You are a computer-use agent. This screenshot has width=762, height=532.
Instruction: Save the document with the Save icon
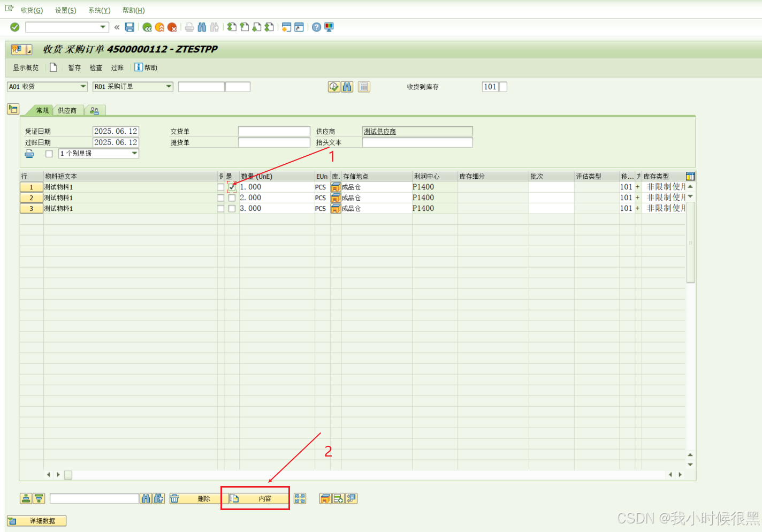tap(129, 27)
